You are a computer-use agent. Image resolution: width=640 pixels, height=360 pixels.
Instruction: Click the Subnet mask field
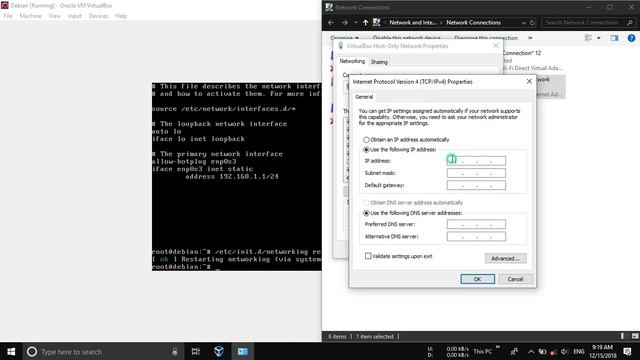click(x=476, y=173)
